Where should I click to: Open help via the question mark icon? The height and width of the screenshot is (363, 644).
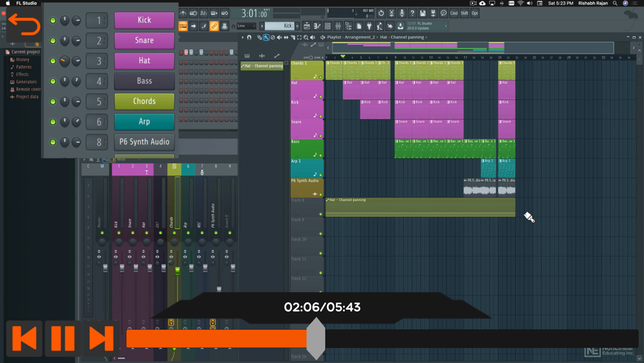pos(412,13)
